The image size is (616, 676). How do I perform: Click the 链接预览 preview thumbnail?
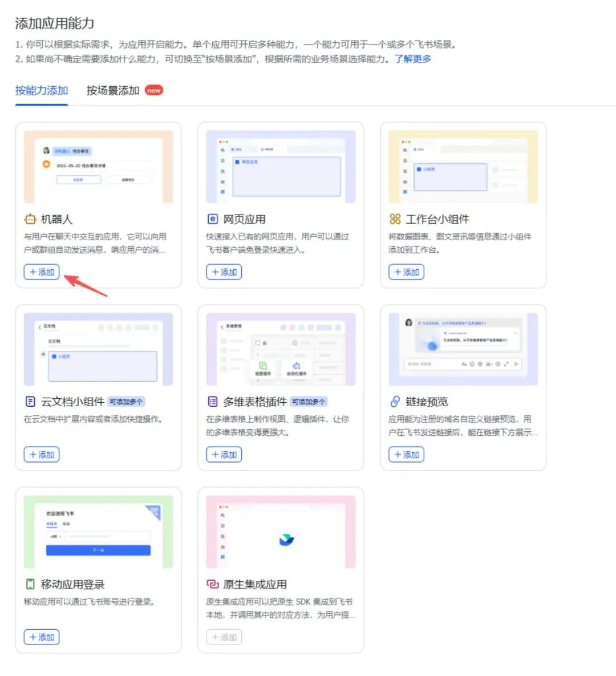coord(463,349)
